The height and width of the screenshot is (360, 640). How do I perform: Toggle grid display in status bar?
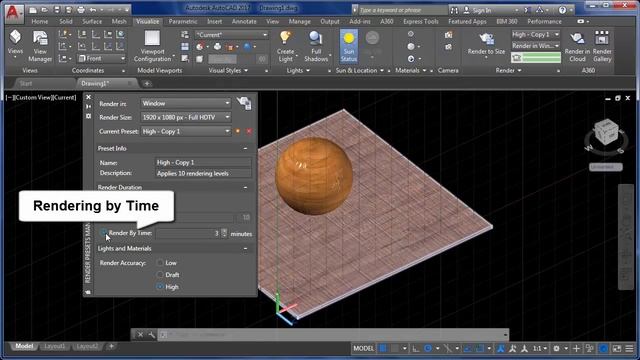383,348
